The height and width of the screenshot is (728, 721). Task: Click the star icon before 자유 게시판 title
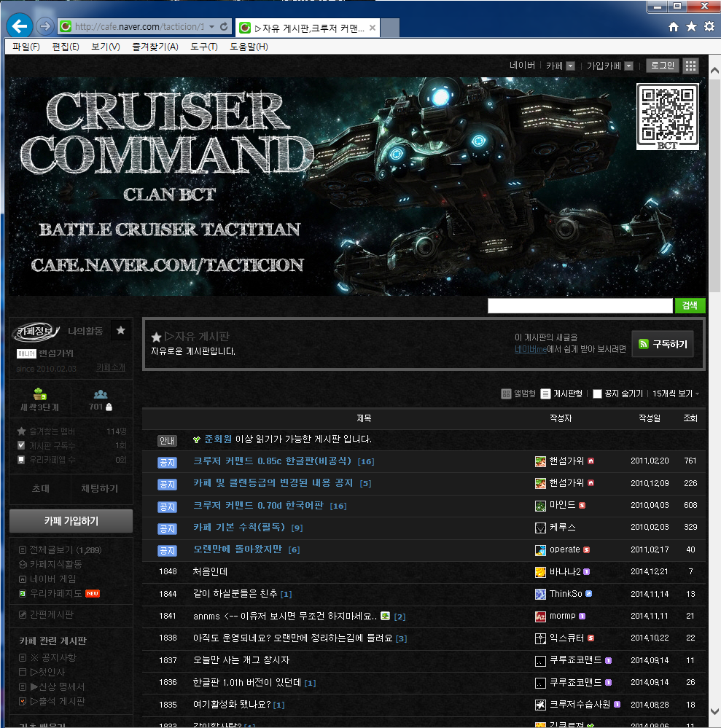coord(157,337)
